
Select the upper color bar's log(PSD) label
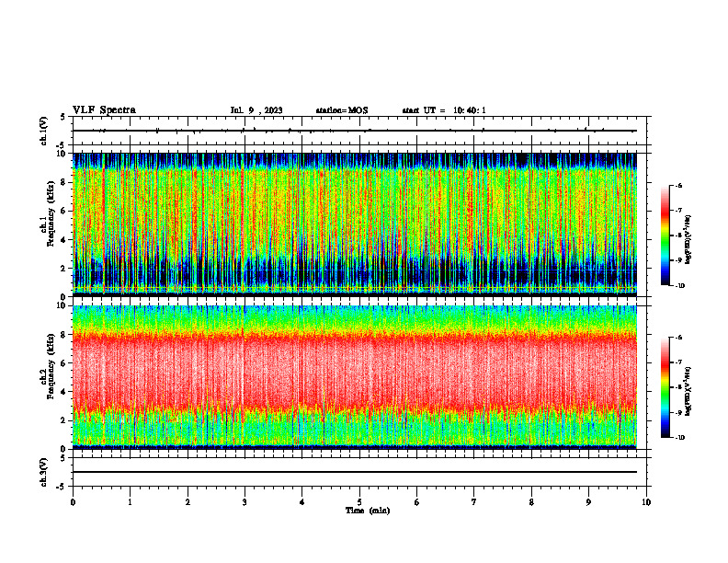(x=688, y=239)
